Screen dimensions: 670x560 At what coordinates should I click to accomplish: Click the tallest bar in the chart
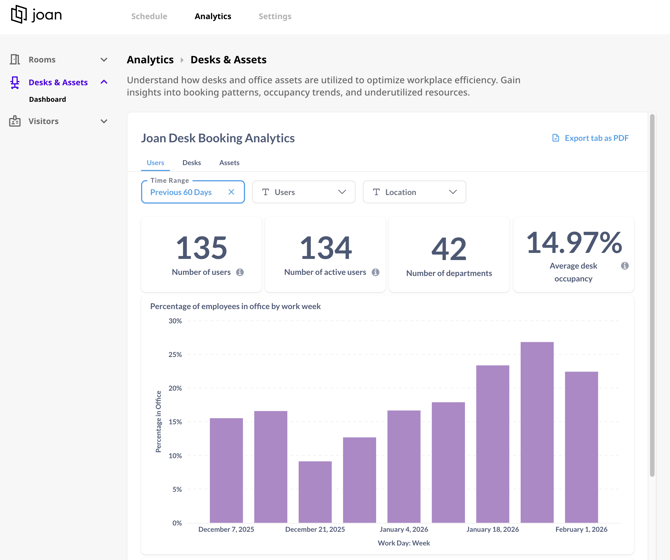[537, 432]
